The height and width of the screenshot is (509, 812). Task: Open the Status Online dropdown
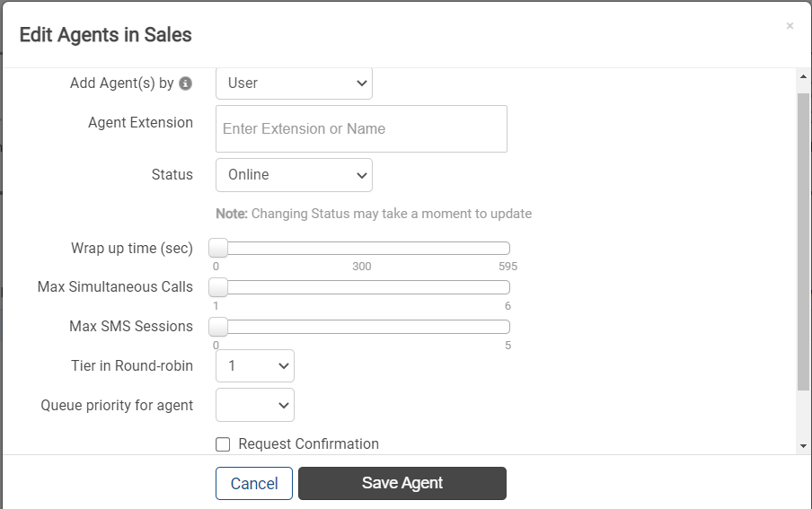click(x=294, y=175)
